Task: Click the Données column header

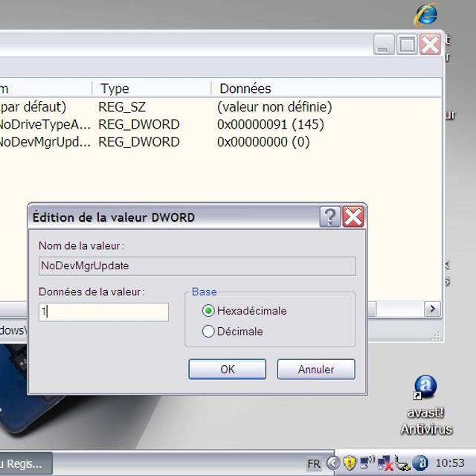Action: tap(245, 89)
